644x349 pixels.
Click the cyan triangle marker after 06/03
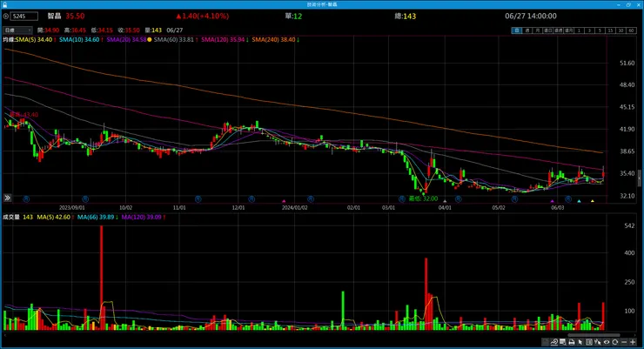(x=579, y=201)
